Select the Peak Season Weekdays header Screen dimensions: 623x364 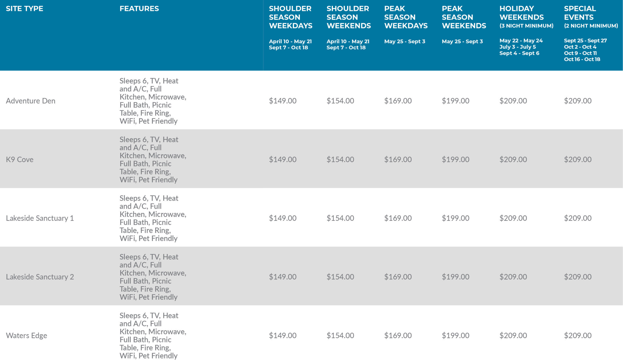pyautogui.click(x=406, y=17)
